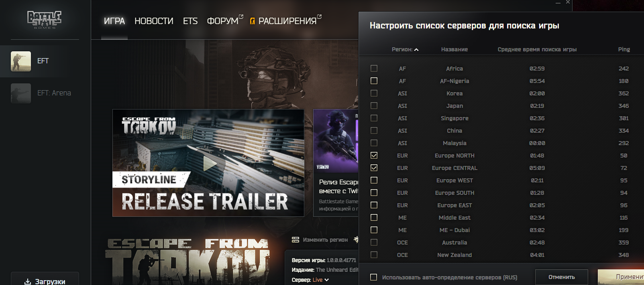Open the РАСШИРЕНИЯ tab
This screenshot has width=644, height=285.
[x=286, y=20]
